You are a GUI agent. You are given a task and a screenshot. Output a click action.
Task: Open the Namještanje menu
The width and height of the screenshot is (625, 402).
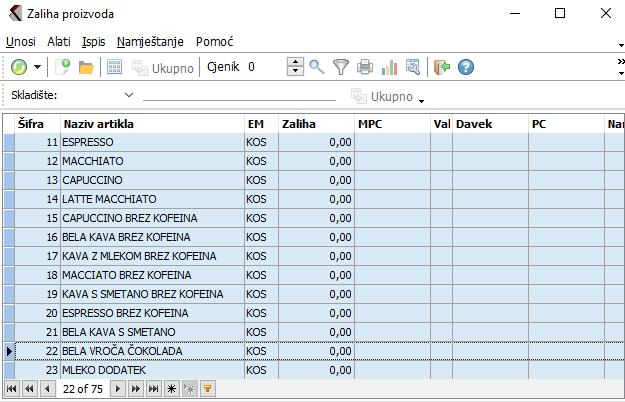pos(151,42)
